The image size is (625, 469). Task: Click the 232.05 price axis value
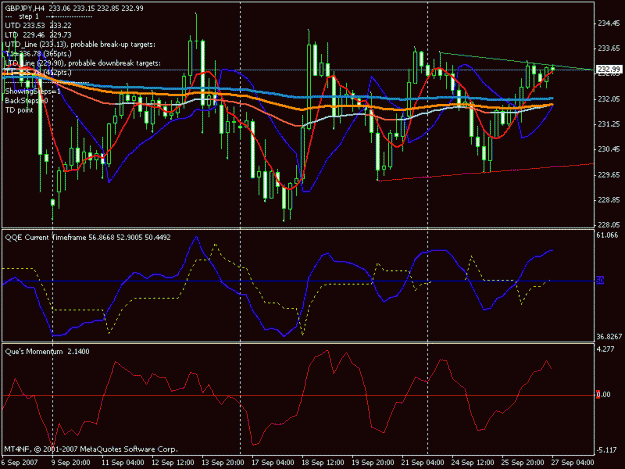(609, 99)
